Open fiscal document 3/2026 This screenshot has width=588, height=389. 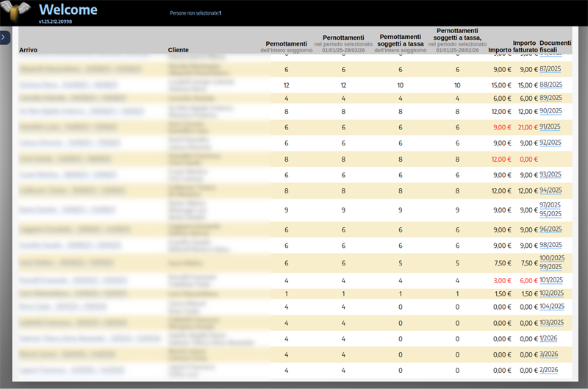tap(548, 354)
